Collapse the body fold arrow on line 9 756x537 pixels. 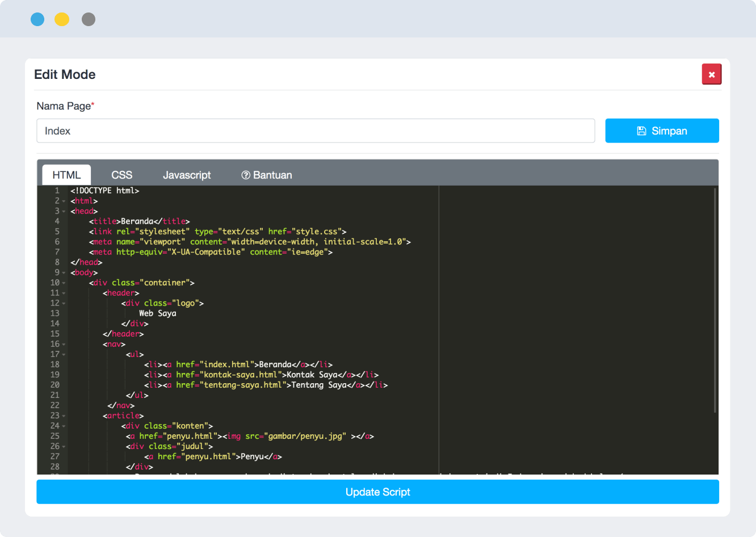coord(64,272)
